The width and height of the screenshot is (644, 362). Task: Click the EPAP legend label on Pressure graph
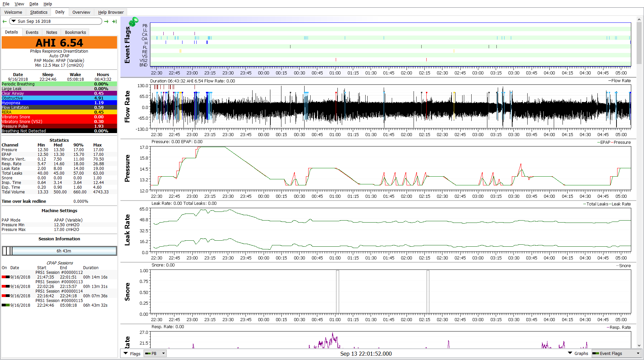point(605,142)
